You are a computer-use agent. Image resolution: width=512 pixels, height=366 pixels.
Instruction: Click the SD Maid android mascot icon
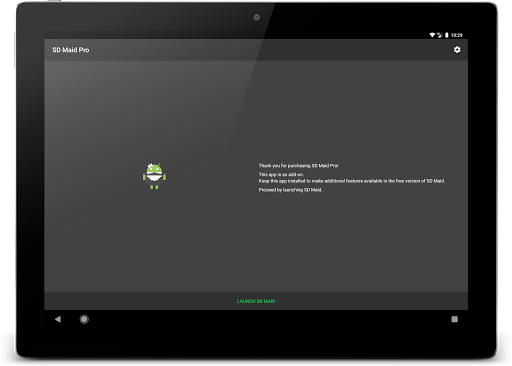154,176
